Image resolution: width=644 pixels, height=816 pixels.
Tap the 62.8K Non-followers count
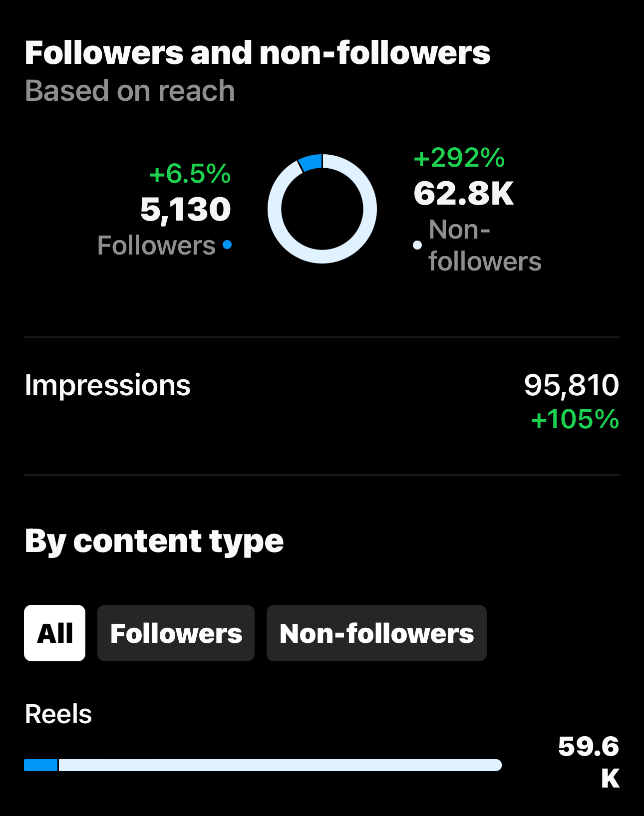pos(463,195)
